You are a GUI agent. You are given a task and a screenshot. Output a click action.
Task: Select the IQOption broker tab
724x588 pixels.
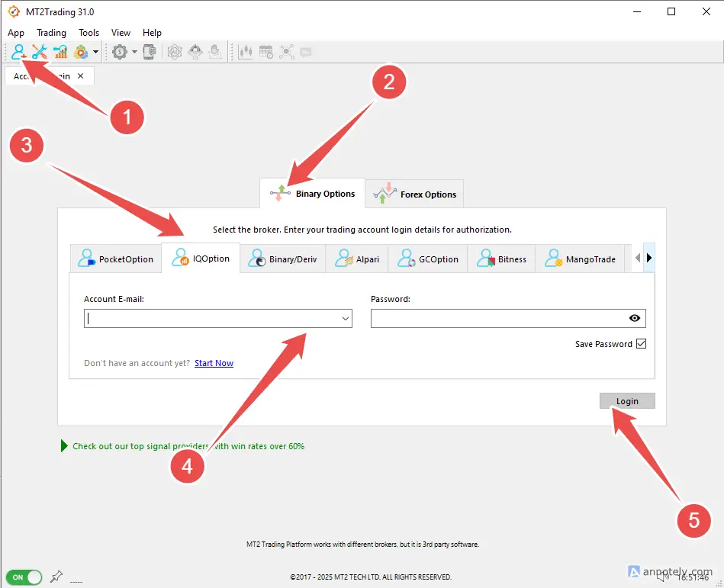coord(201,259)
